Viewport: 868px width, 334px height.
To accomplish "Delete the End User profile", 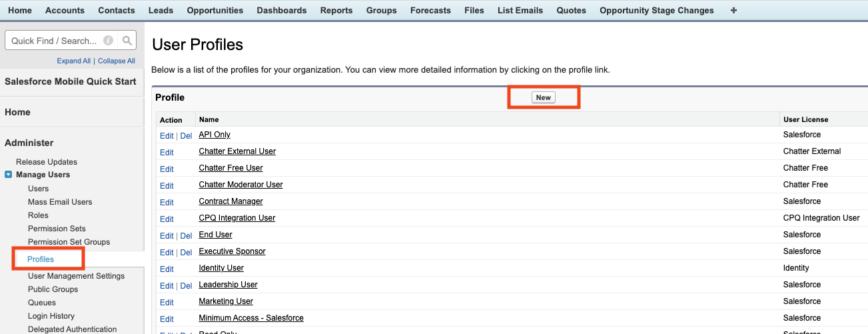I will click(186, 235).
